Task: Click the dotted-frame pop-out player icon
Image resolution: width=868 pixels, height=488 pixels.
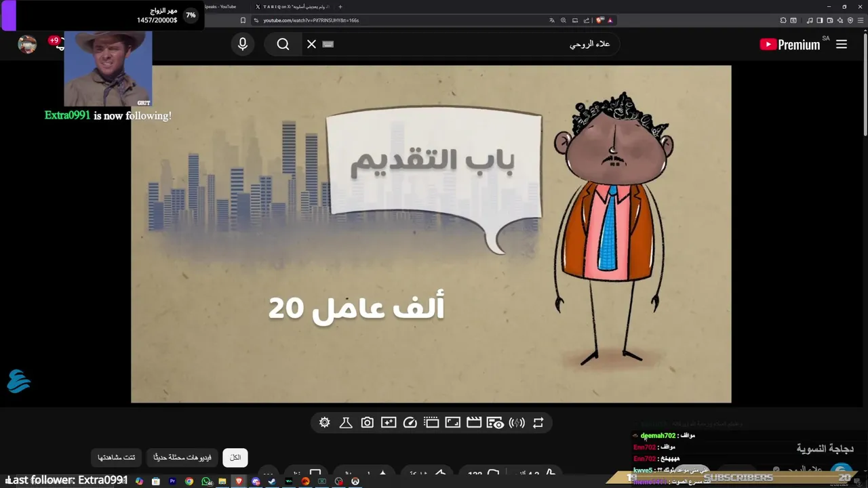Action: click(431, 423)
